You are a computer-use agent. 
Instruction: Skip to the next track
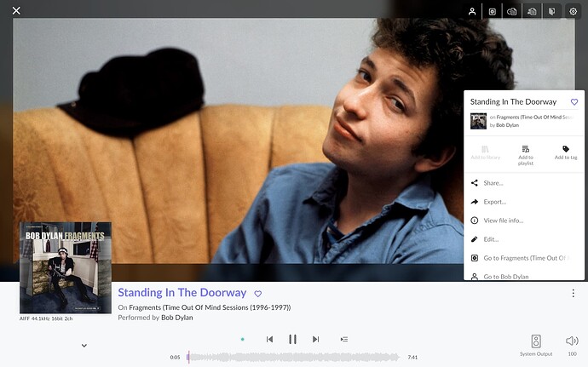316,339
